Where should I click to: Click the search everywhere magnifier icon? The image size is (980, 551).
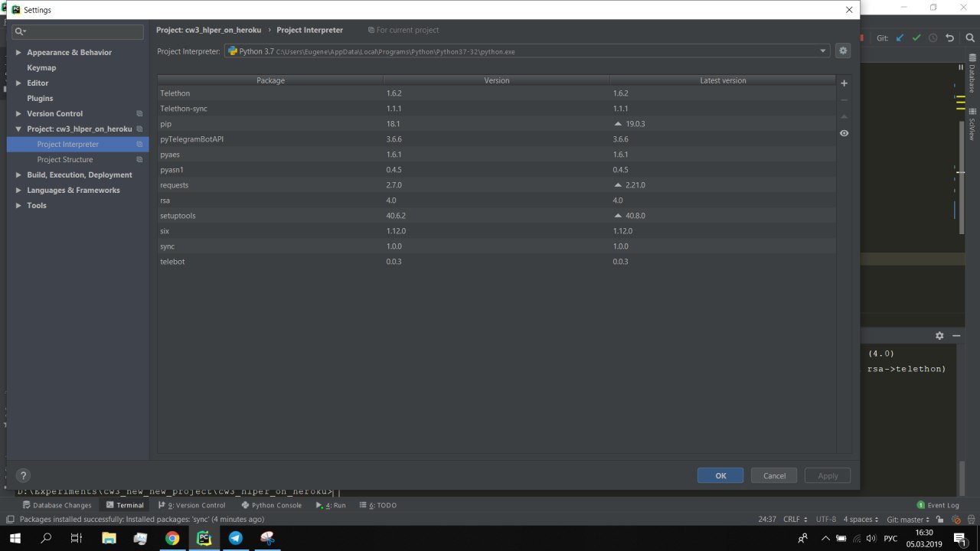969,37
